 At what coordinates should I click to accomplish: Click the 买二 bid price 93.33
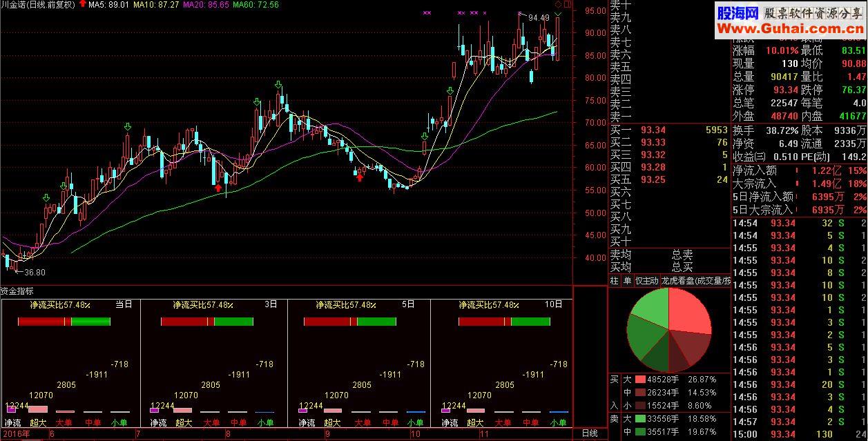653,142
